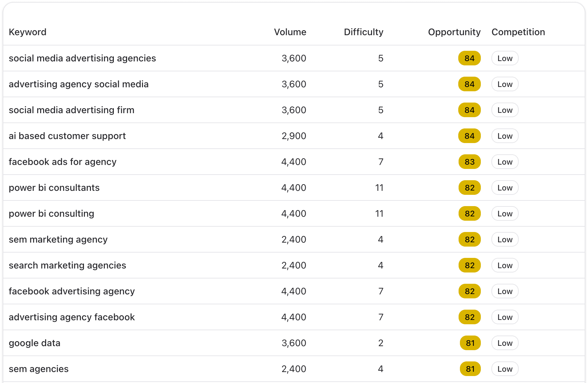Click the 82 Opportunity badge for 'search marketing agencies'
Image resolution: width=588 pixels, height=383 pixels.
(x=469, y=265)
